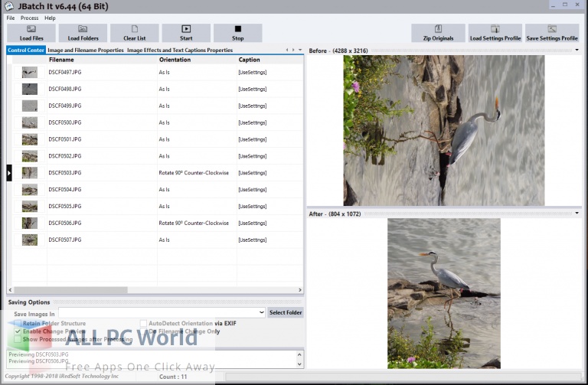The height and width of the screenshot is (385, 588).
Task: Click the file list horizontal scrollbar thumb
Action: (x=70, y=290)
